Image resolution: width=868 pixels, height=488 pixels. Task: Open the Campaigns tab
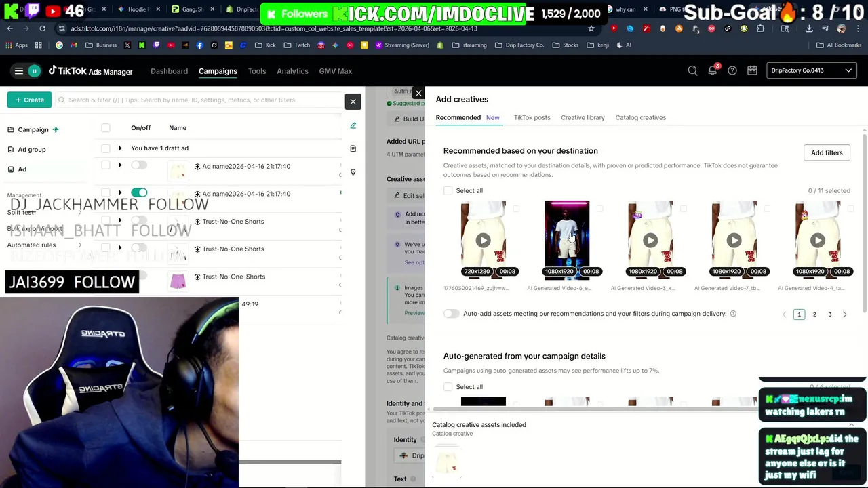pos(218,71)
